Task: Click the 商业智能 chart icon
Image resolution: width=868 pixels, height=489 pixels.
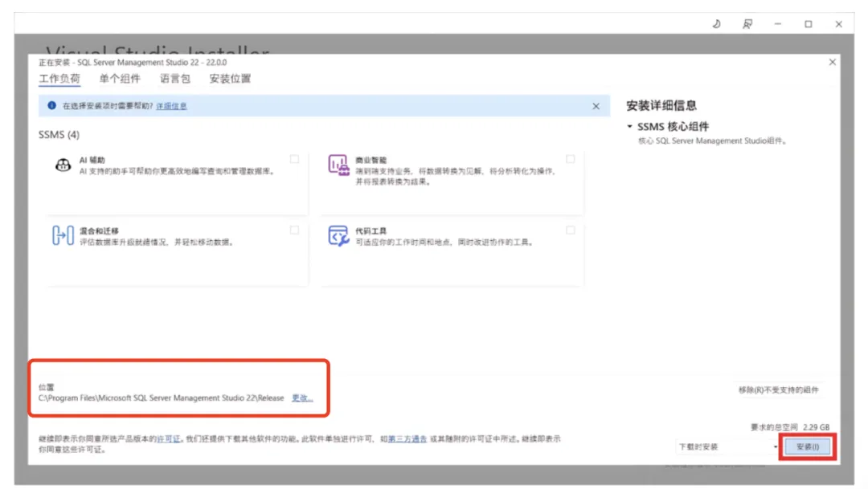Action: 338,165
